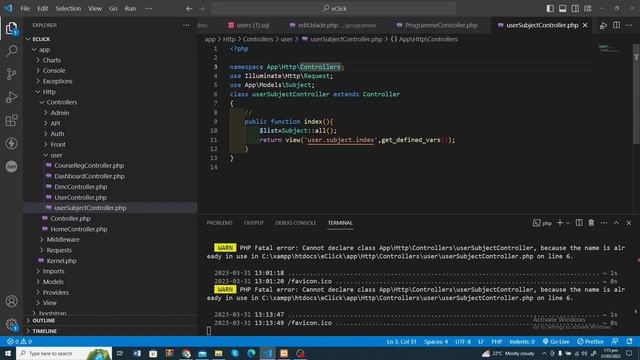Open Source Control view
Screen dimensions: 640x360
click(x=11, y=74)
